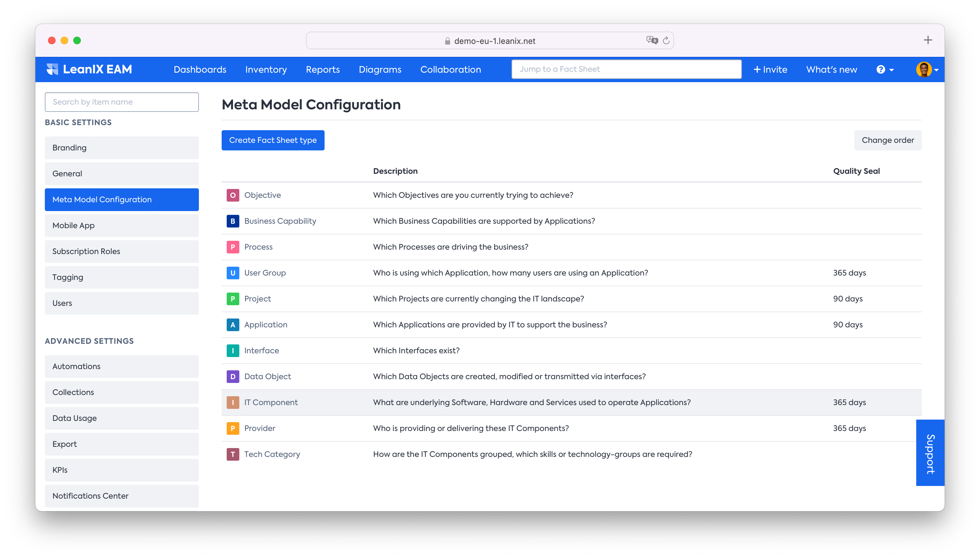
Task: Click the LeanIX EAM logo
Action: click(89, 70)
